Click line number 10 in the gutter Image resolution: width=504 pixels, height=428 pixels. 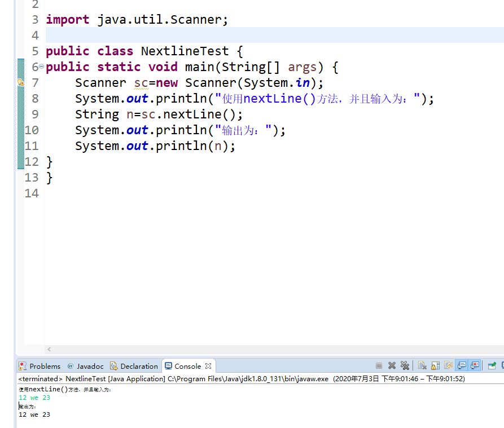tap(32, 130)
